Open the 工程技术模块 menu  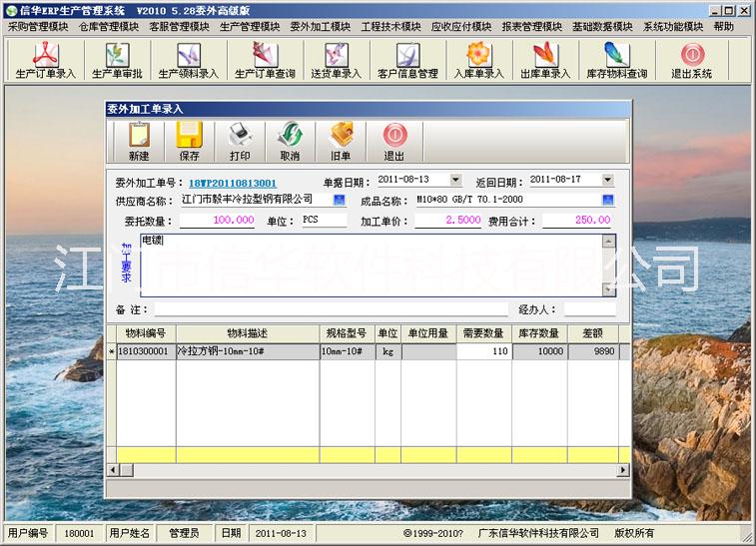click(x=391, y=27)
